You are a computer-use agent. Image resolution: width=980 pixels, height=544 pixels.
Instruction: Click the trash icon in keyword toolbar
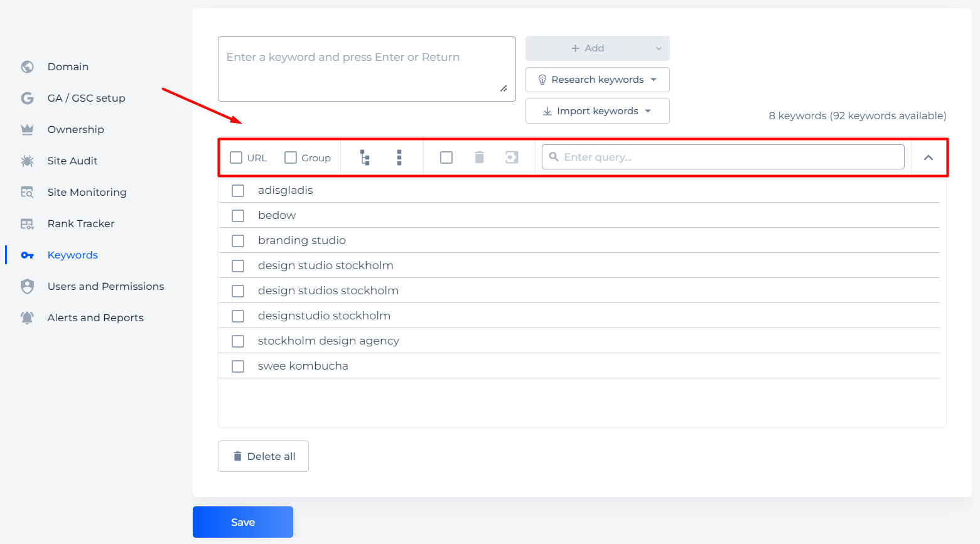click(480, 157)
